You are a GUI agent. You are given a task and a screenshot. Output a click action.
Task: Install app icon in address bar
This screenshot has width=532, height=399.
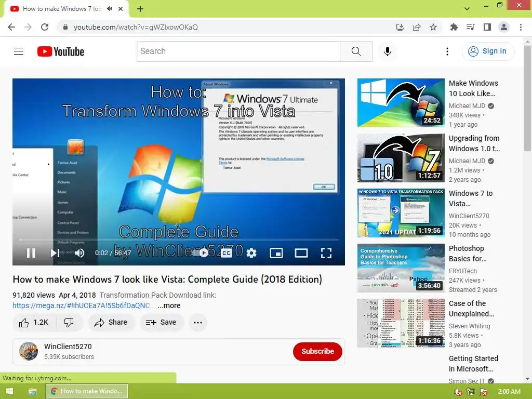point(400,27)
